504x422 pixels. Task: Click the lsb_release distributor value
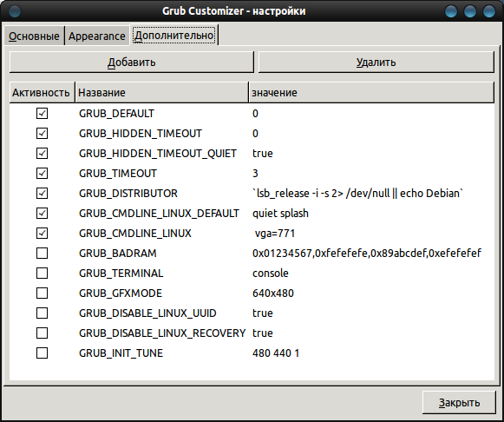tap(357, 194)
